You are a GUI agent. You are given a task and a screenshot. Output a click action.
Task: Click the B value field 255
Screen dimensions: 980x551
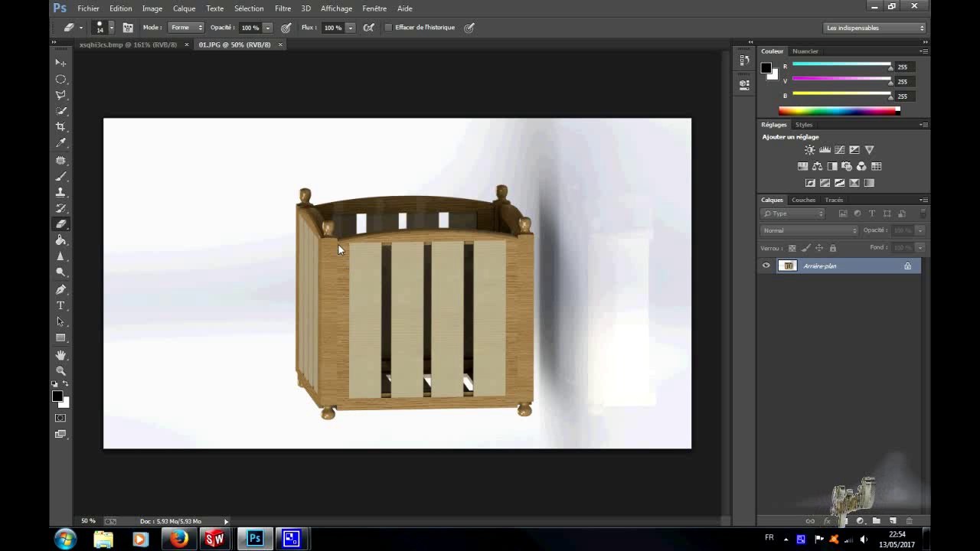(x=903, y=96)
